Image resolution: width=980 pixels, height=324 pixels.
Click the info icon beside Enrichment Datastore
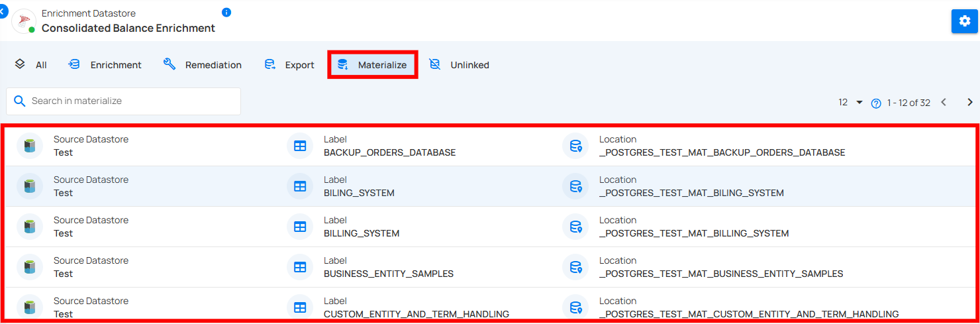[x=226, y=13]
